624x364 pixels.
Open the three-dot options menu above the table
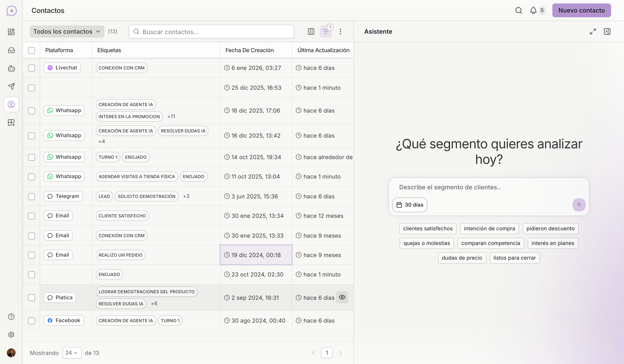point(340,31)
